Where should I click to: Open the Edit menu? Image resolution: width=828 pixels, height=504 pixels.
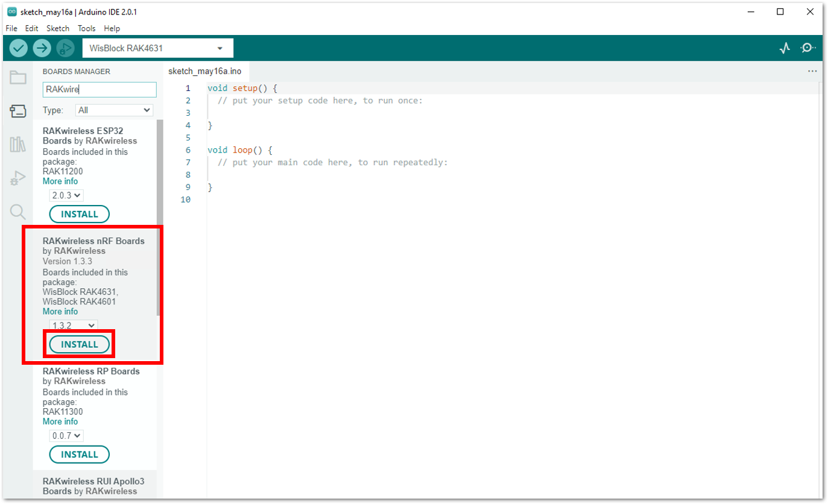(x=31, y=28)
